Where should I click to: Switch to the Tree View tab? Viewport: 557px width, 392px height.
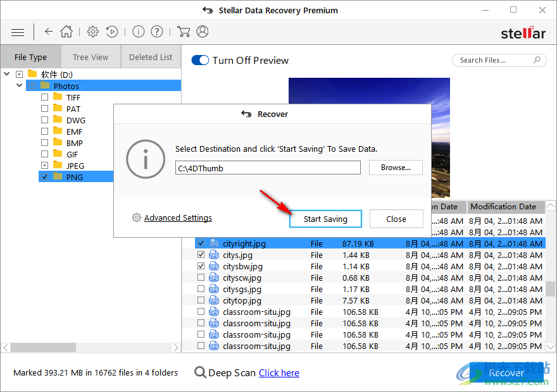pos(91,57)
